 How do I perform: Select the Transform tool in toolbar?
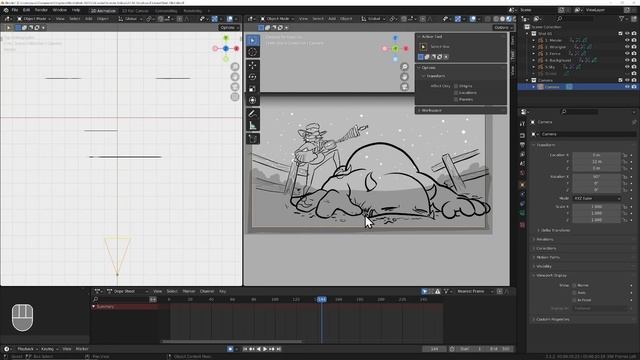pyautogui.click(x=253, y=100)
